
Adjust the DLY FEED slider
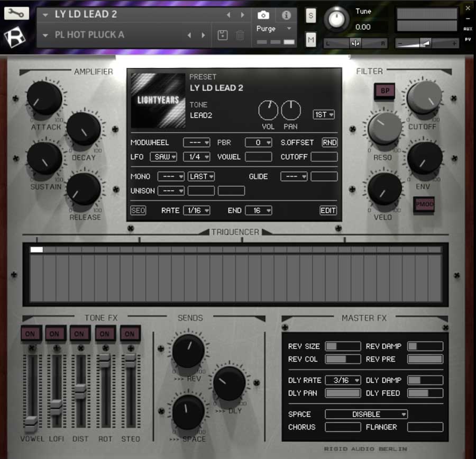[x=425, y=393]
